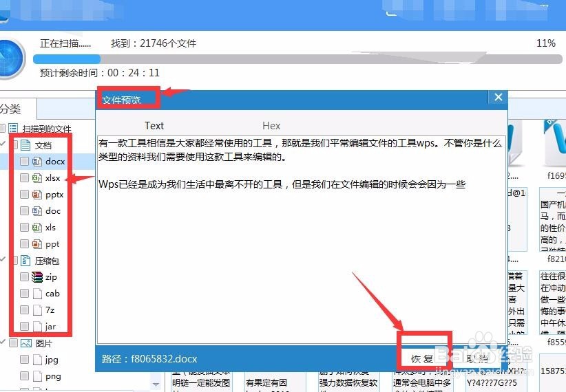Click the scan progress bar
The height and width of the screenshot is (392, 566).
coord(297,58)
